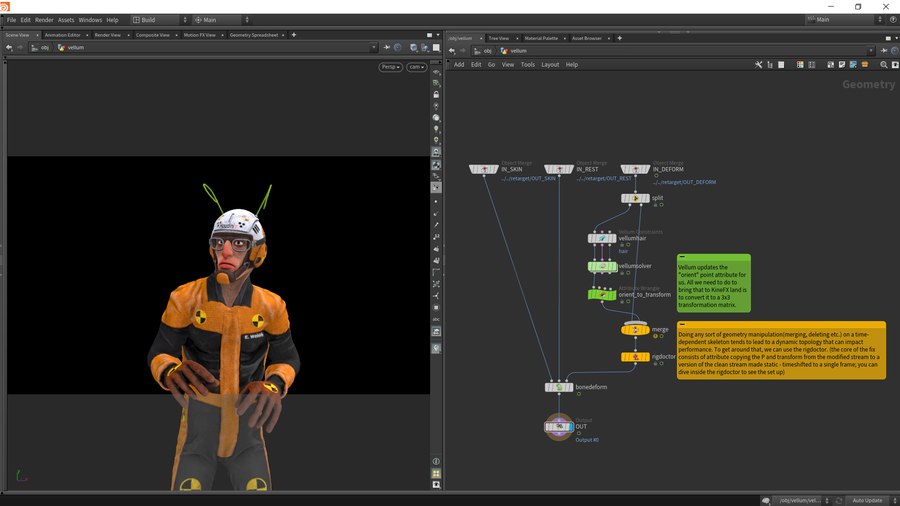Select the bonedeform node
The width and height of the screenshot is (900, 506).
tap(558, 387)
